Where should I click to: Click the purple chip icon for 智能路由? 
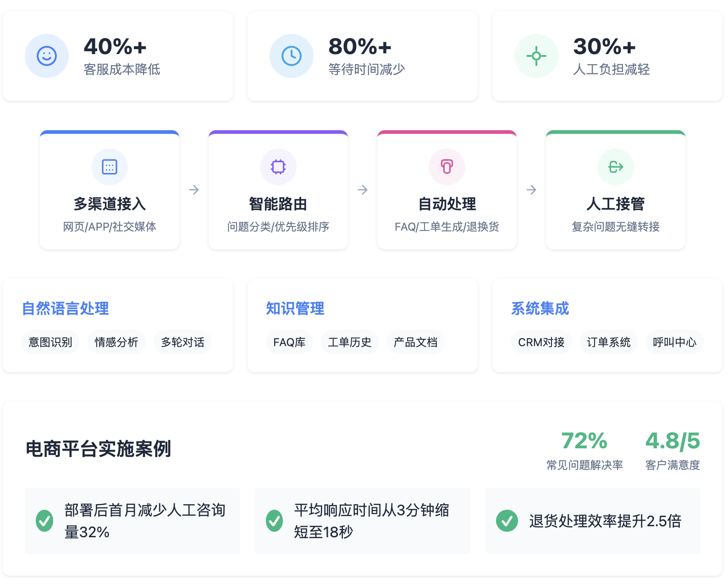tap(278, 167)
